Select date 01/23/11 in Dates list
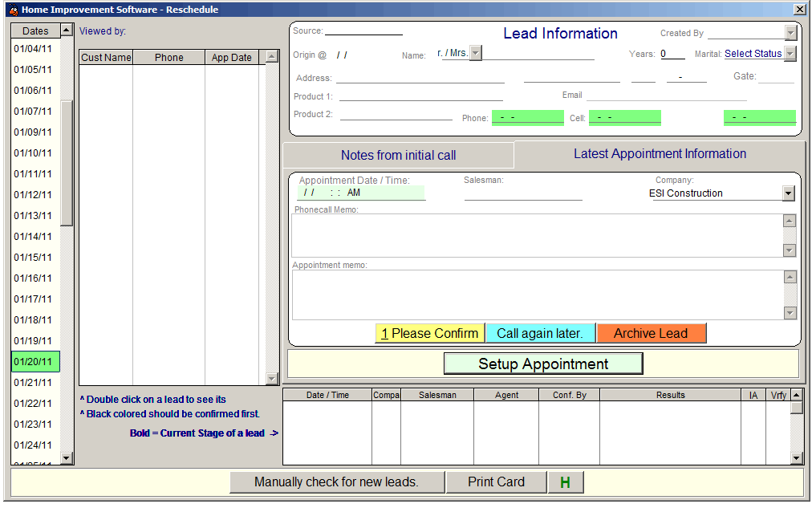812x508 pixels. coord(35,424)
